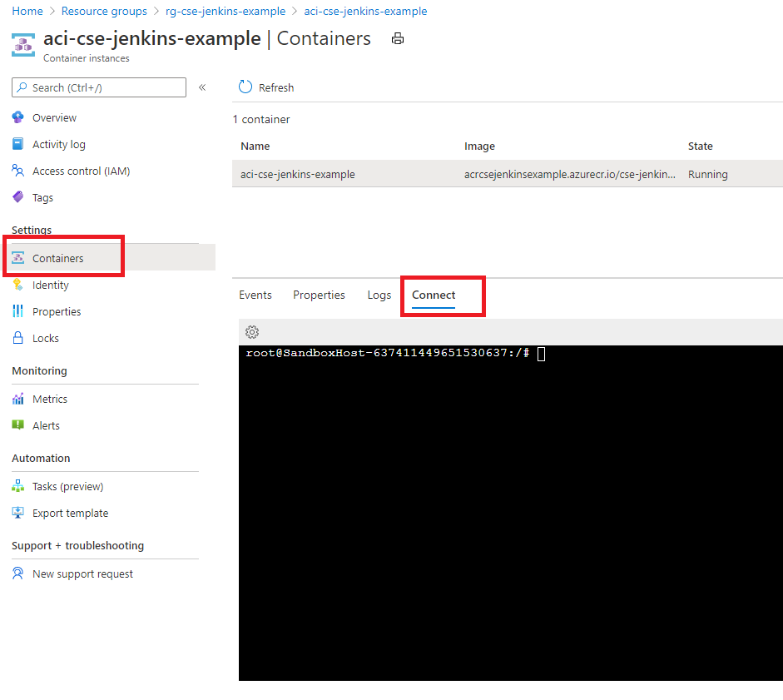Open terminal settings gear icon
This screenshot has width=783, height=700.
pyautogui.click(x=252, y=332)
